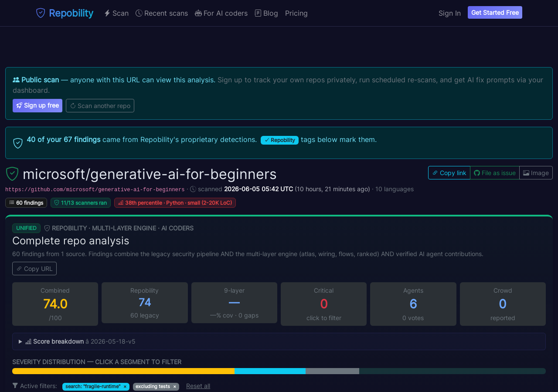Image resolution: width=558 pixels, height=392 pixels.
Task: Click the Blog icon in the navbar
Action: pos(258,13)
